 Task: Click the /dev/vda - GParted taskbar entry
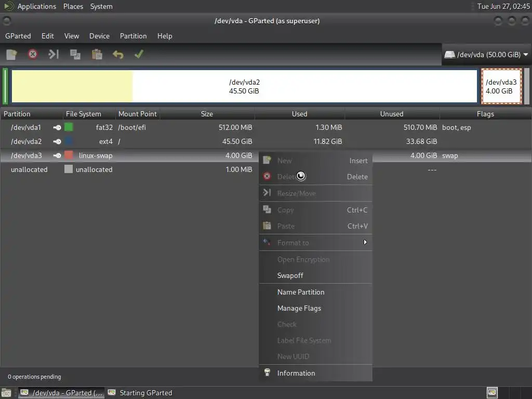click(61, 393)
